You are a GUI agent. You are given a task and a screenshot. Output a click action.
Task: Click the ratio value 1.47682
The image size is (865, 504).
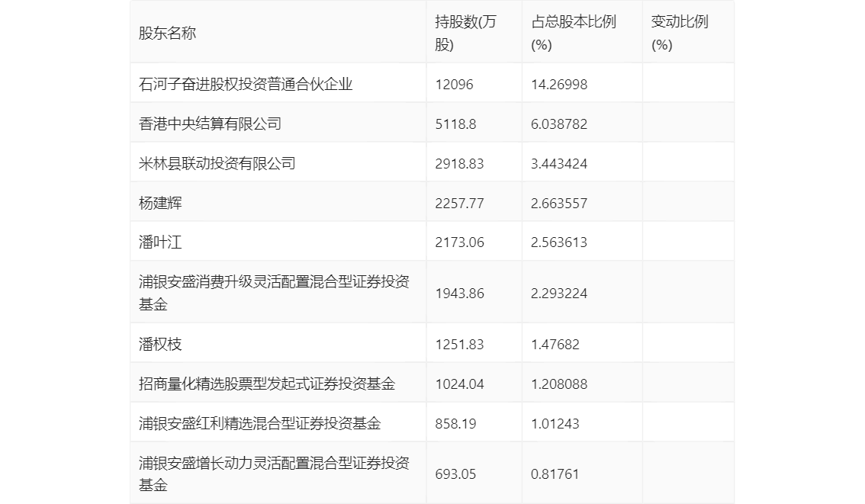pyautogui.click(x=555, y=345)
